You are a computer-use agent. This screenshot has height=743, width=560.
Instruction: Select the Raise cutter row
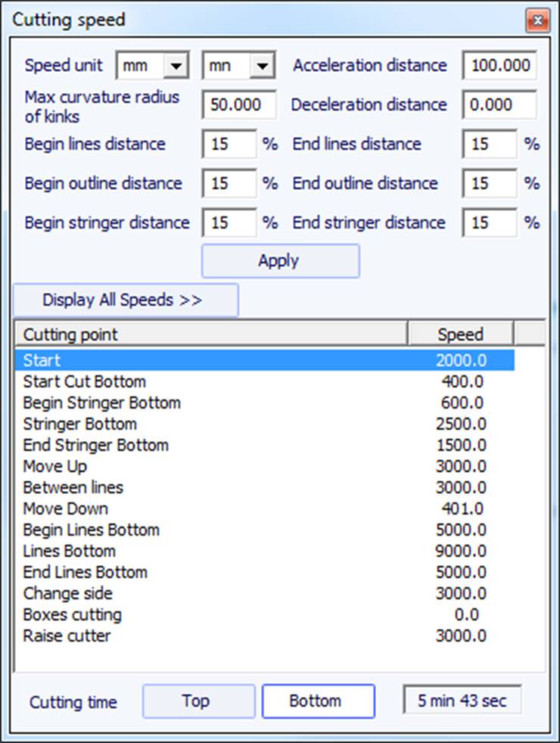point(266,636)
